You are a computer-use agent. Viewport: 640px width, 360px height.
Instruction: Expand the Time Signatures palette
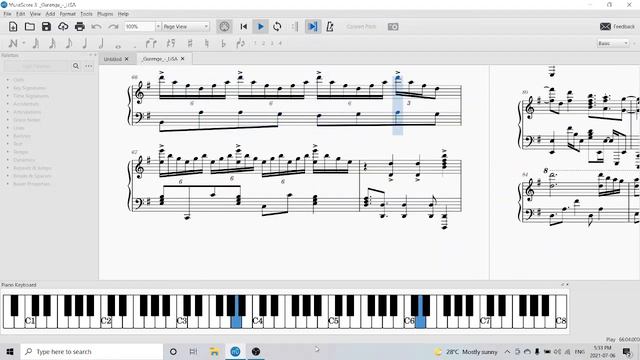[x=31, y=96]
